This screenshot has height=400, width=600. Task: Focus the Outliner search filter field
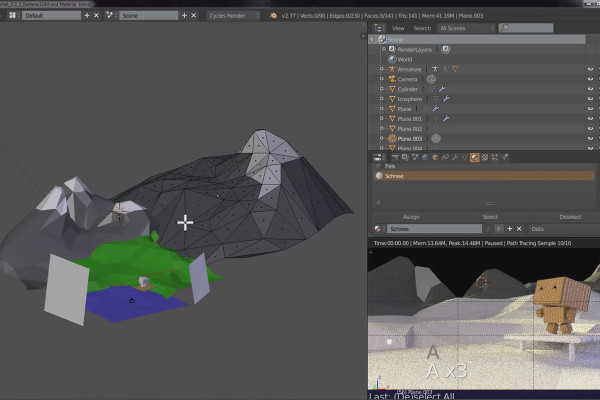(526, 28)
